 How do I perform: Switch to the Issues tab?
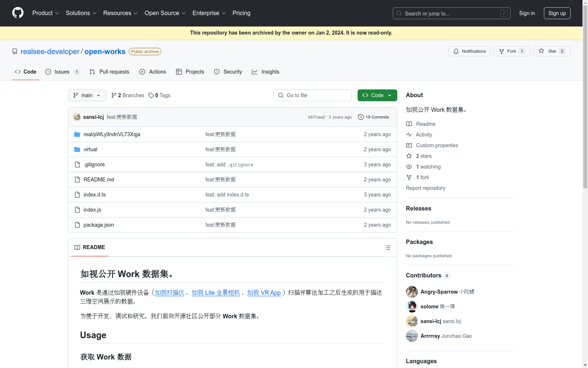(62, 72)
